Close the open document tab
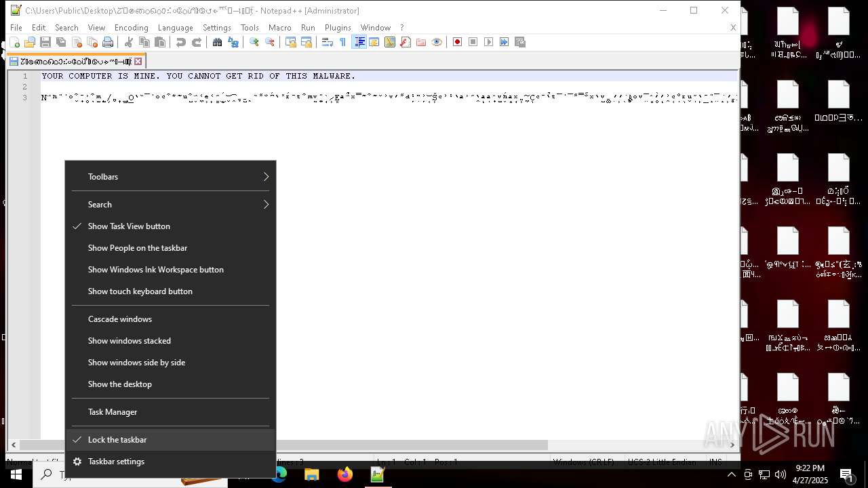 138,61
